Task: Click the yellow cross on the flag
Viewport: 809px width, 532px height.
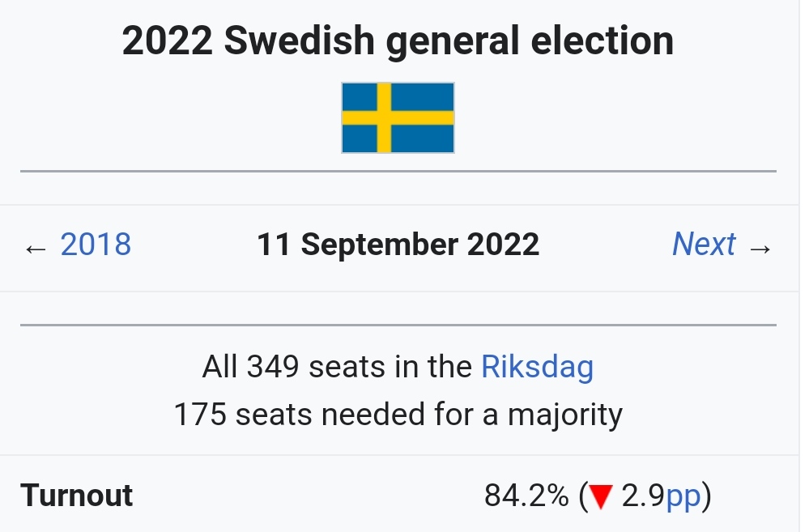Action: coord(384,117)
